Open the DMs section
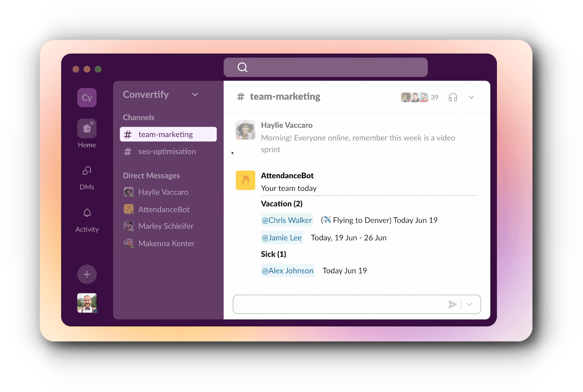583x392 pixels. [87, 171]
